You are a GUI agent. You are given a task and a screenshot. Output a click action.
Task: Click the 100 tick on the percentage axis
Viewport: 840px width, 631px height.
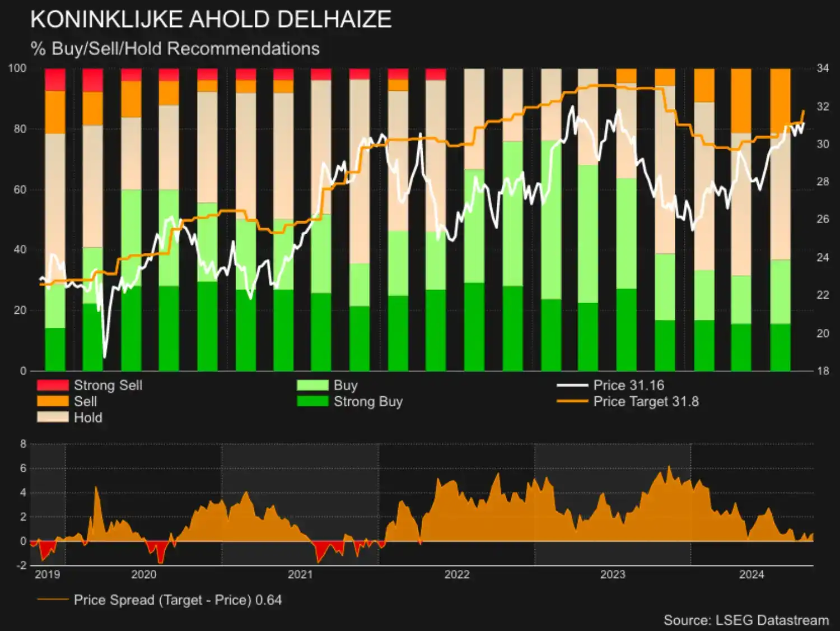[x=17, y=68]
